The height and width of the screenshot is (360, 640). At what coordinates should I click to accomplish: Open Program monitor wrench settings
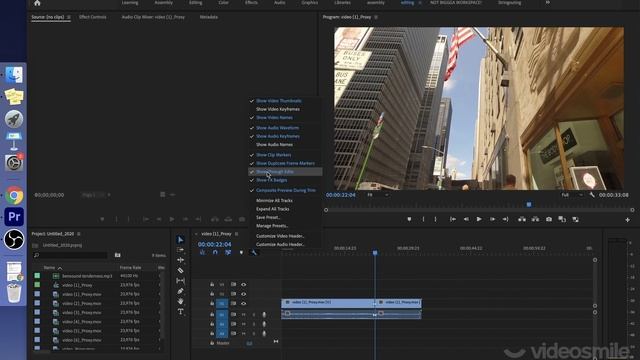click(592, 195)
